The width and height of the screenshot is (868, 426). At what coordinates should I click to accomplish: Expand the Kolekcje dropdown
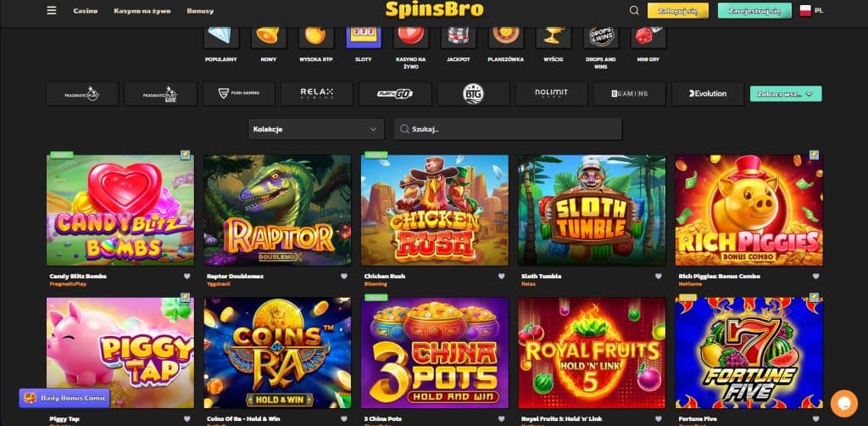point(315,129)
